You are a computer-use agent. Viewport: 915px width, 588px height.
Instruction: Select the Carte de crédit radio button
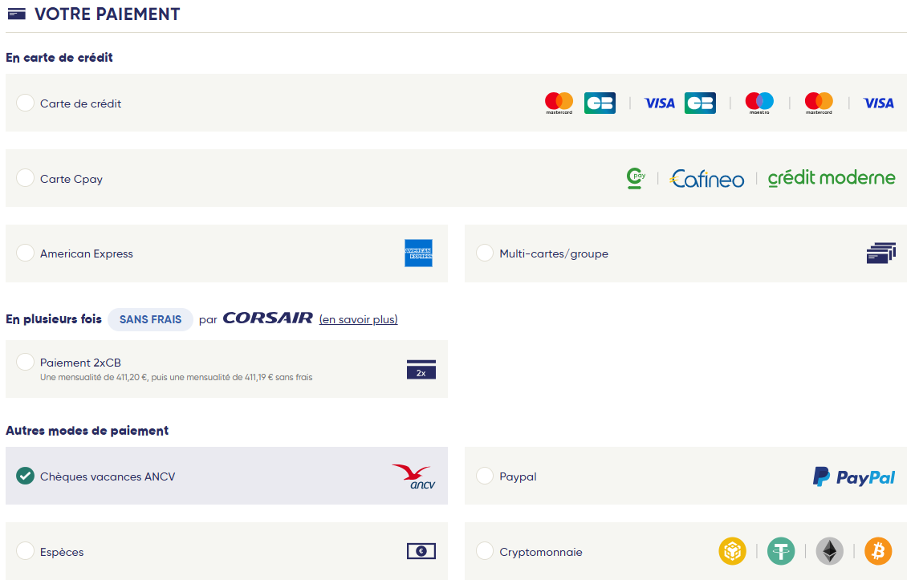[25, 103]
